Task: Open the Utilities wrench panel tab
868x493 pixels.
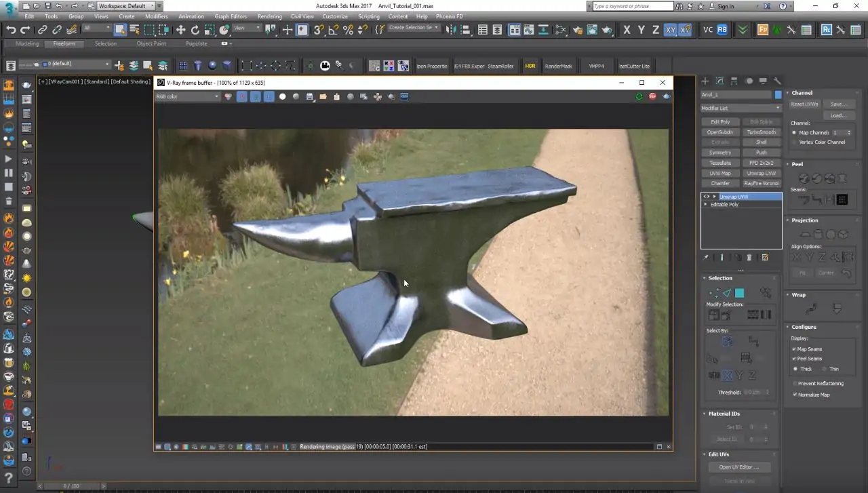Action: click(x=777, y=81)
